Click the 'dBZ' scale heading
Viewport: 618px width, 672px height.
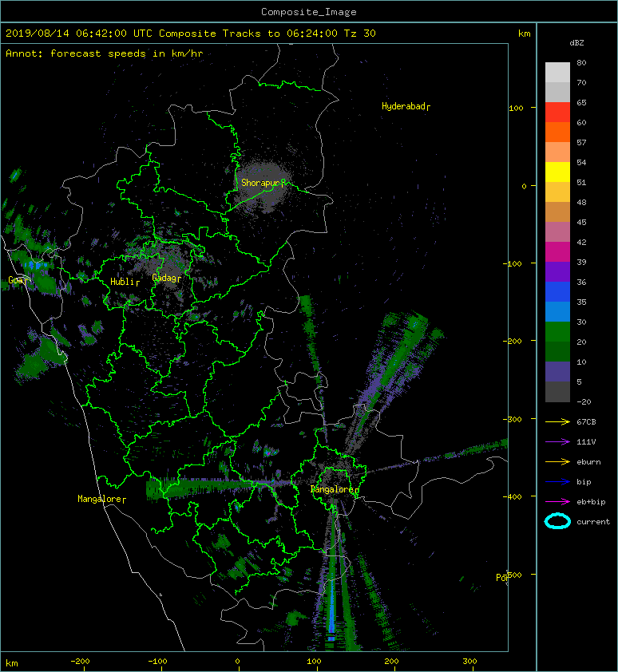[576, 43]
